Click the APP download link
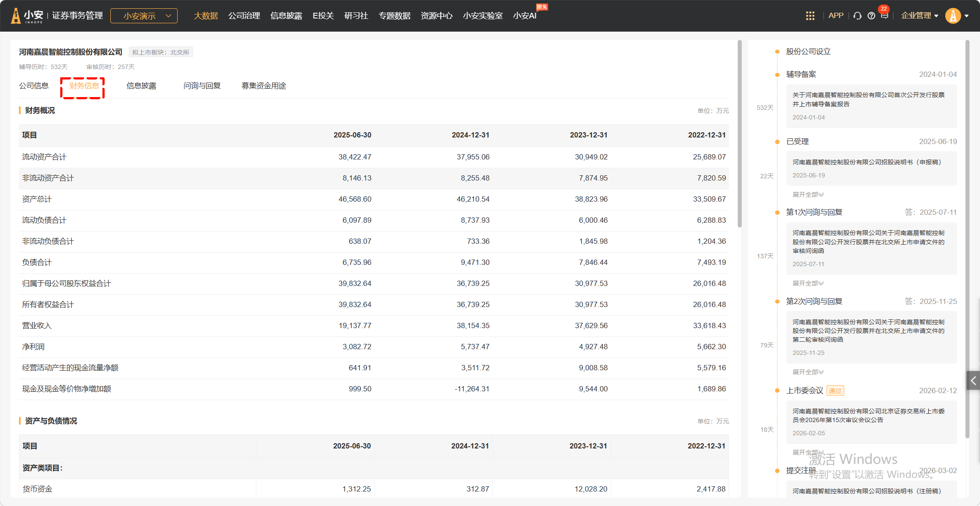 point(835,16)
